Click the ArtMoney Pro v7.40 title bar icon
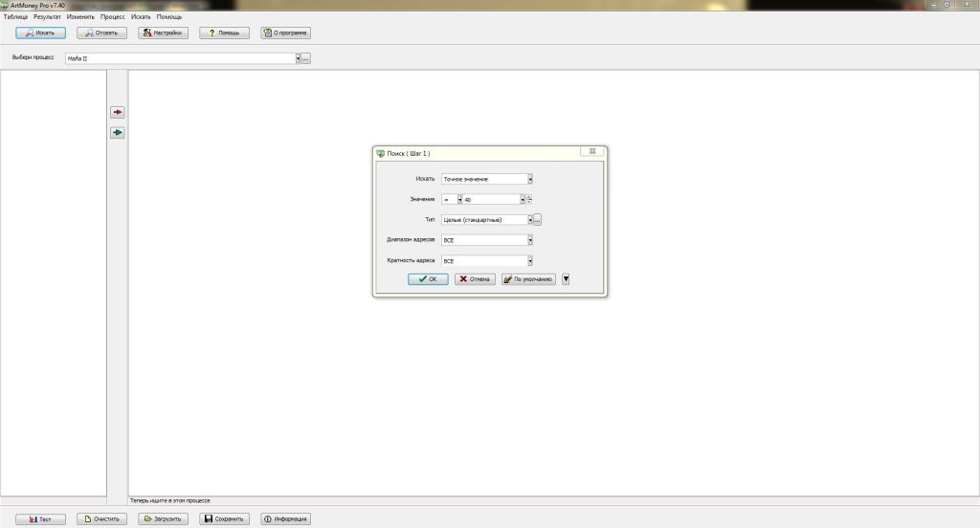 (5, 5)
